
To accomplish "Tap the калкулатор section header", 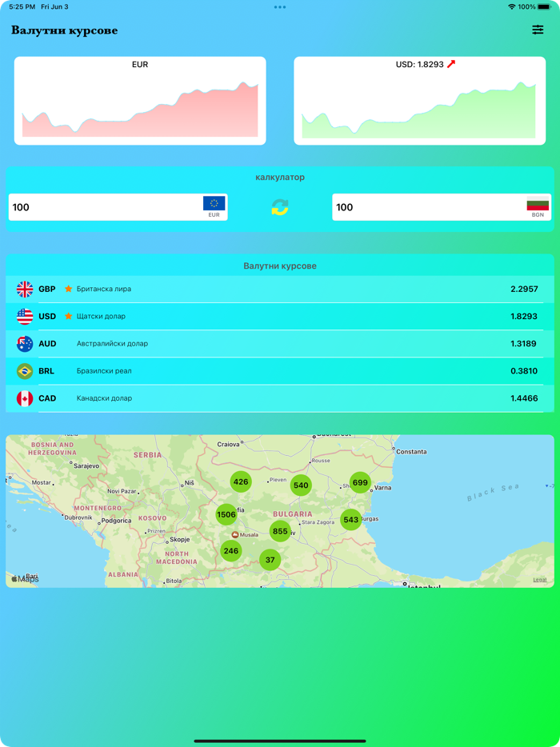I will pos(280,178).
